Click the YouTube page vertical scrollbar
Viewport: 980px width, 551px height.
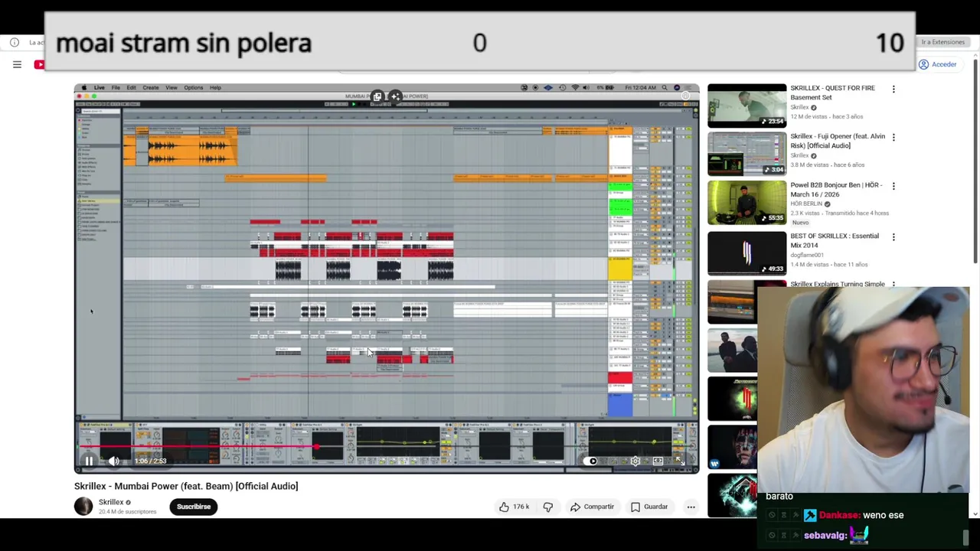(x=975, y=161)
